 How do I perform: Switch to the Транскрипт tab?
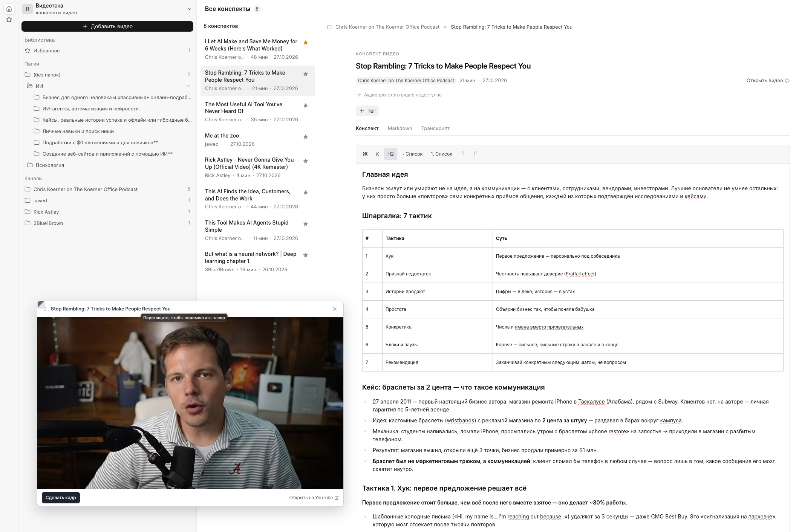435,128
